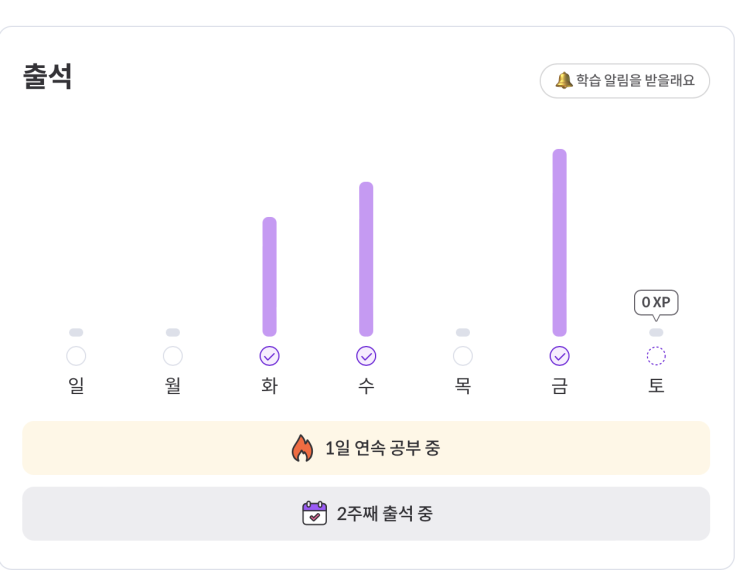
Task: Select the 토 day label
Action: click(x=656, y=386)
